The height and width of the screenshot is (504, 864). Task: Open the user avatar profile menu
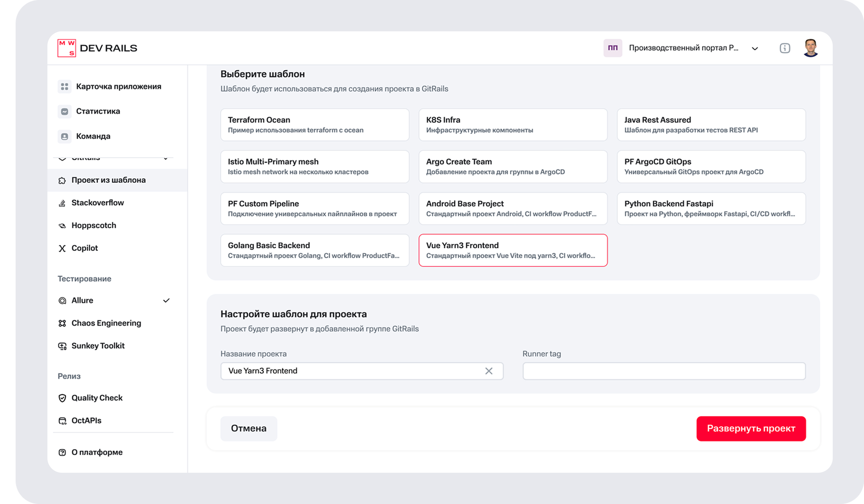[x=810, y=48]
